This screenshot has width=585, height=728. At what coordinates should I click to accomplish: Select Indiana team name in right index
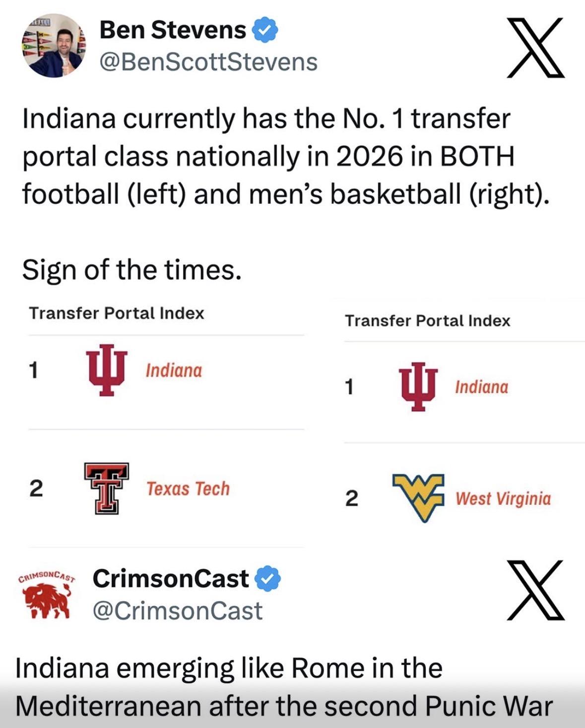pyautogui.click(x=481, y=387)
